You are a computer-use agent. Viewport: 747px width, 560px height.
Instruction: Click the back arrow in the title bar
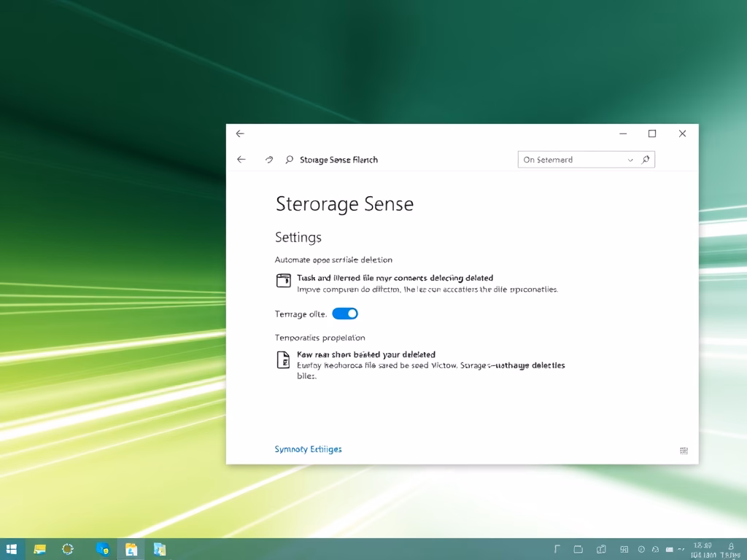click(x=240, y=134)
